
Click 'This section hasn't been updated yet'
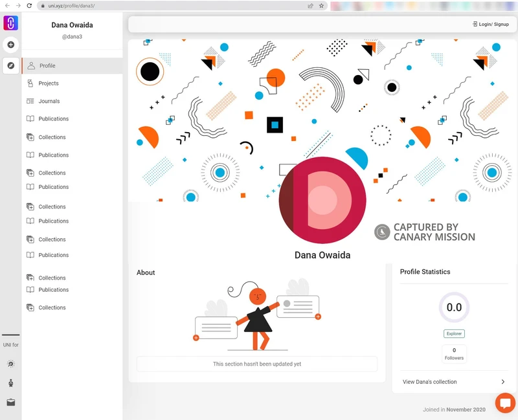point(257,364)
